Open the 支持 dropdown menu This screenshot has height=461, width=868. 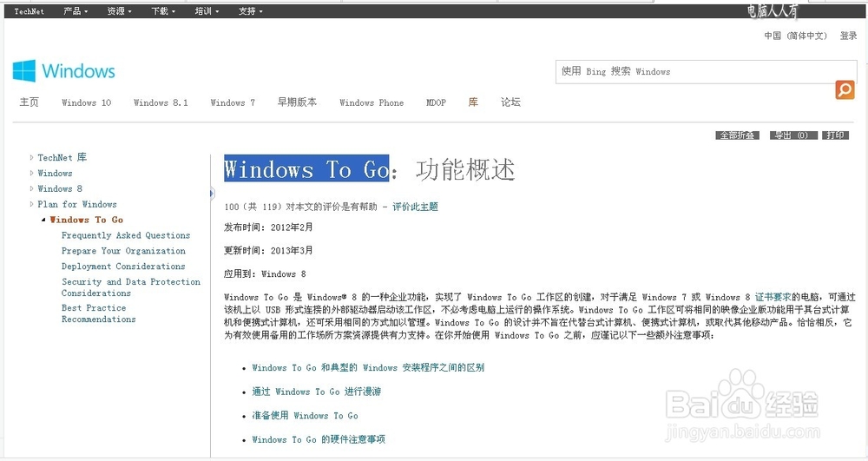point(251,11)
